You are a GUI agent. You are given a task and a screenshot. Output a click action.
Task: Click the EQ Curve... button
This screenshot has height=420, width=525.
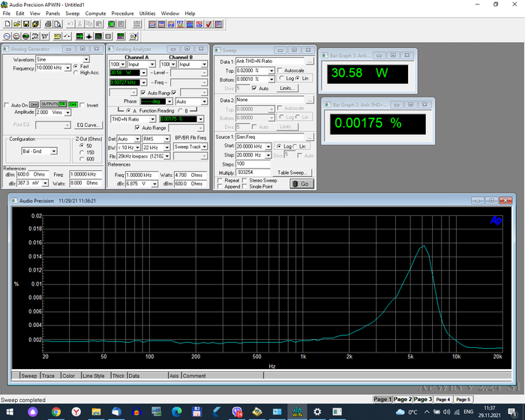88,125
